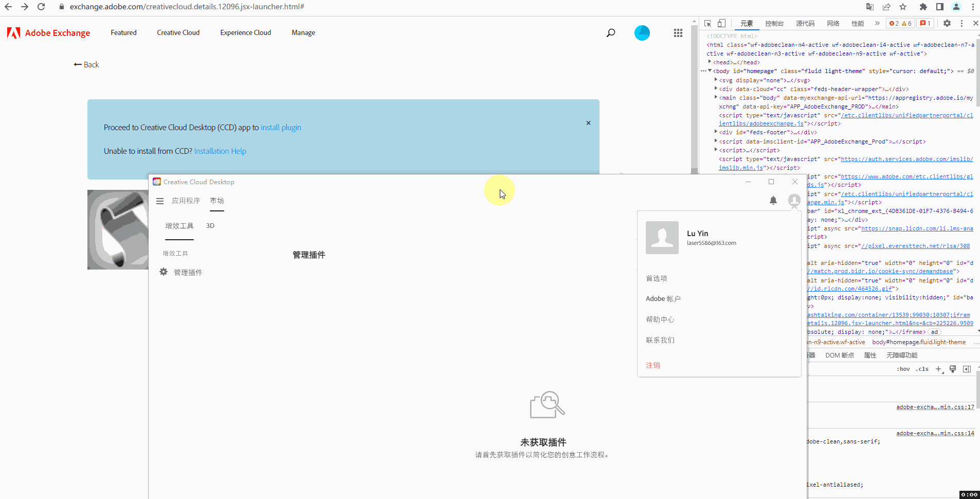Open the DOM 断点 pane tab
Viewport: 980px width, 499px height.
coord(840,355)
